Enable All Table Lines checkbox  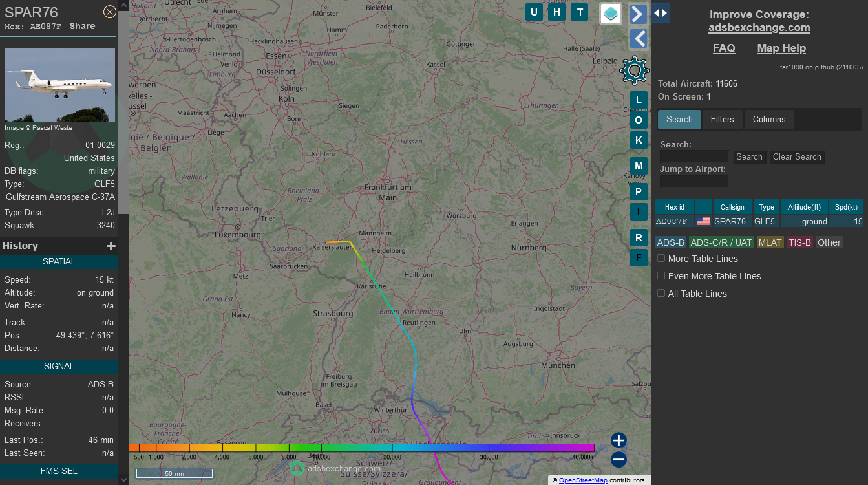coord(661,293)
